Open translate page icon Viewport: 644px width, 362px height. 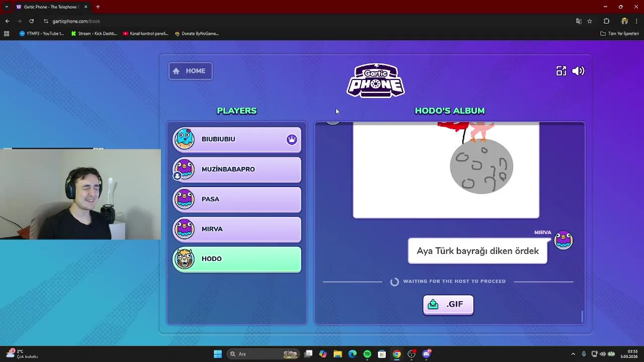point(579,21)
